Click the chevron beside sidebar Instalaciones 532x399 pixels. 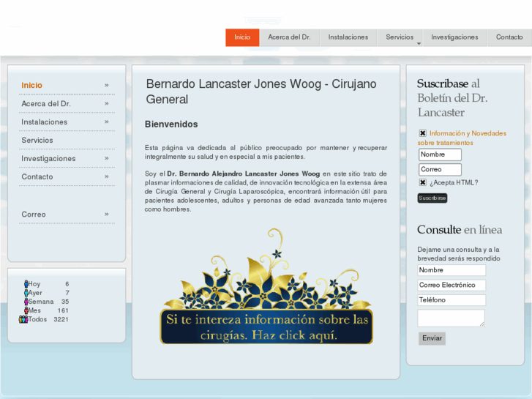point(107,122)
